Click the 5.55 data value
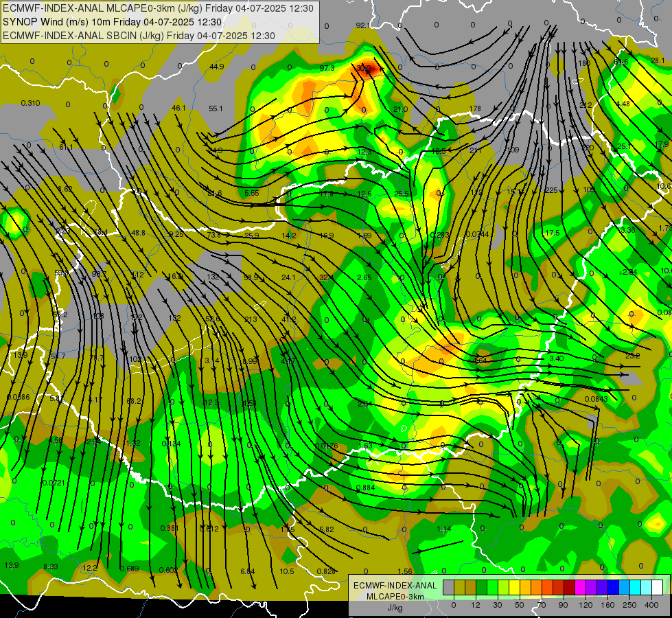The image size is (672, 618). pyautogui.click(x=252, y=193)
